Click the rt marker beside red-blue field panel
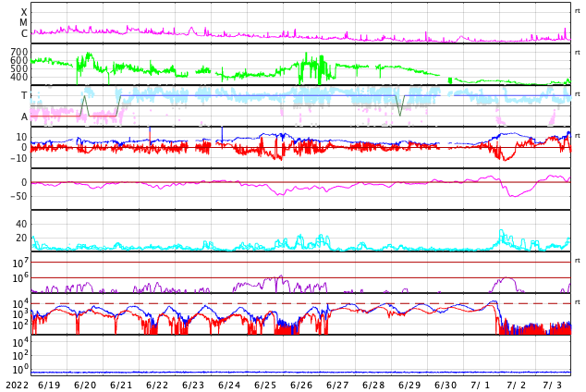The height and width of the screenshot is (392, 586). pyautogui.click(x=578, y=136)
